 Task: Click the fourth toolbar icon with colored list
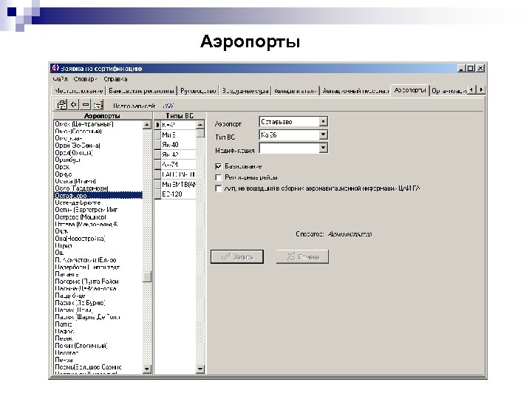tap(98, 105)
